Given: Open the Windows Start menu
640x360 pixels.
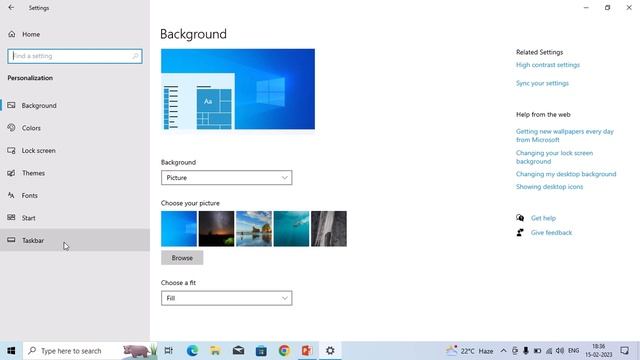Looking at the screenshot, I should point(11,351).
